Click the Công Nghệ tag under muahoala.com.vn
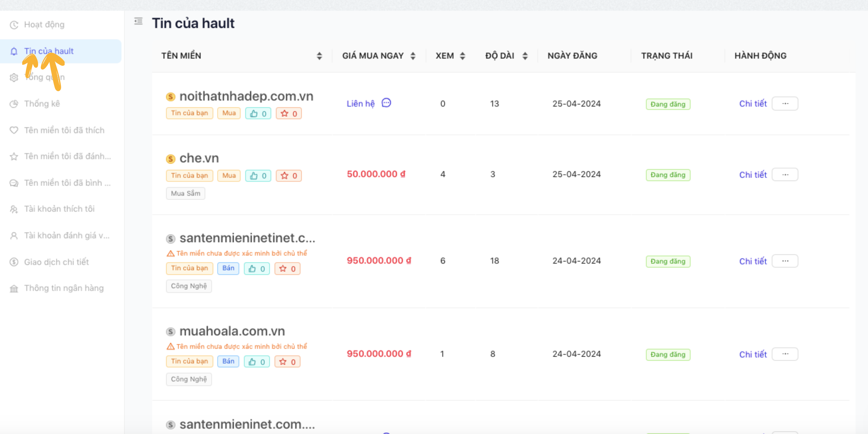868x434 pixels. tap(189, 379)
